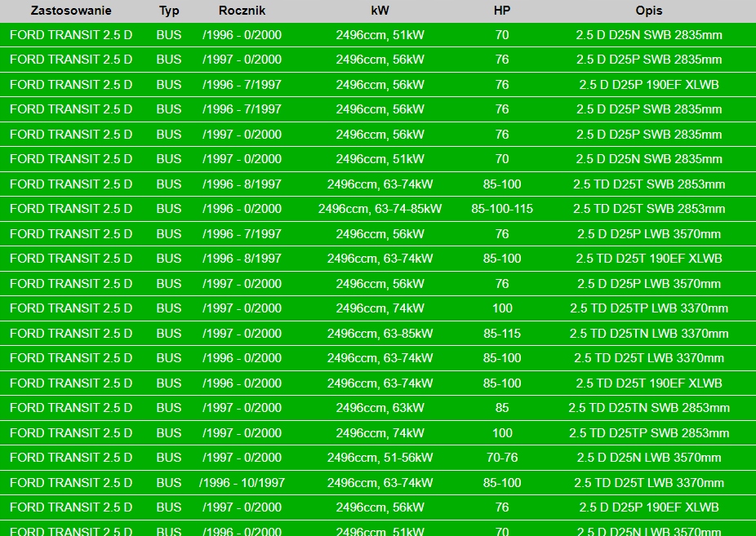Click the HP column header
The height and width of the screenshot is (536, 756).
[x=502, y=11]
